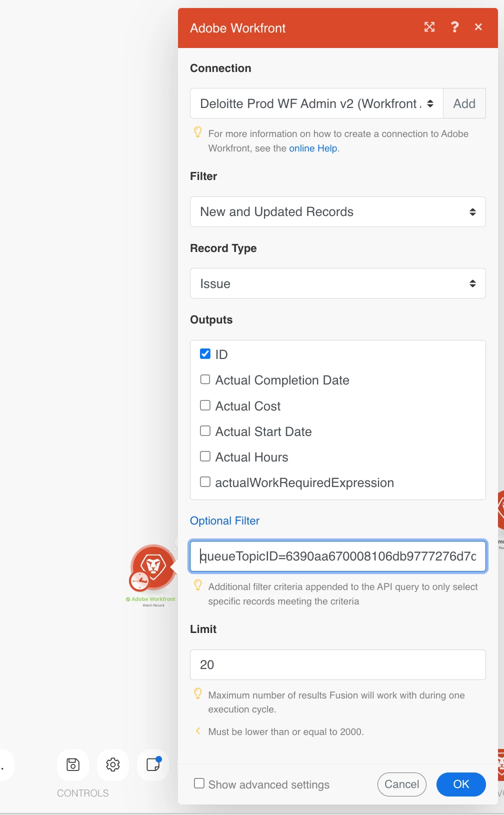The width and height of the screenshot is (504, 815).
Task: Click the OK button
Action: point(461,784)
